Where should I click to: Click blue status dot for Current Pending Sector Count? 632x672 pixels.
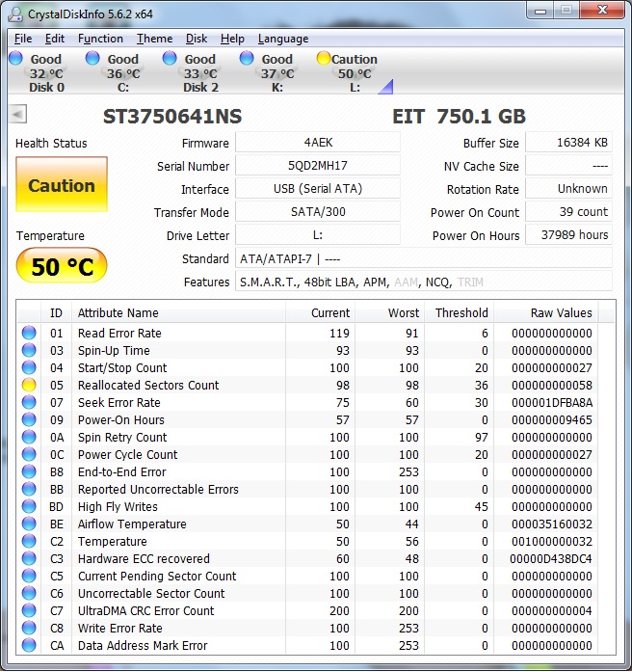click(29, 576)
